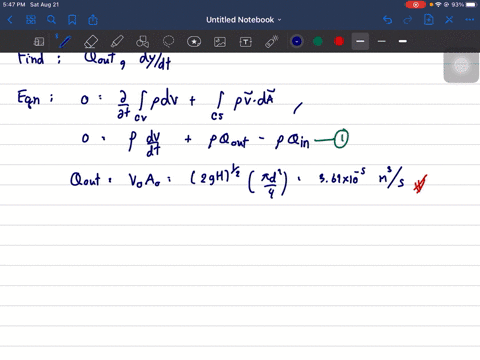Select the thinnest stroke thickness

click(x=382, y=41)
